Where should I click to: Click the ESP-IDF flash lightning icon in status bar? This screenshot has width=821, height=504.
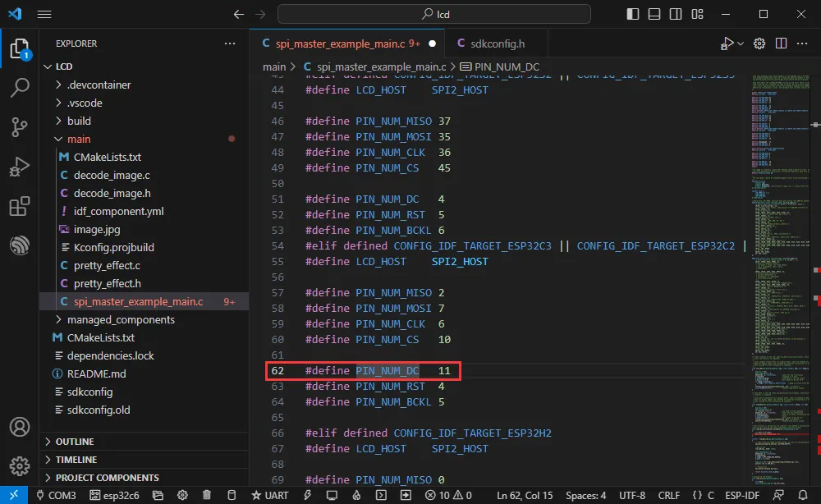[x=308, y=495]
